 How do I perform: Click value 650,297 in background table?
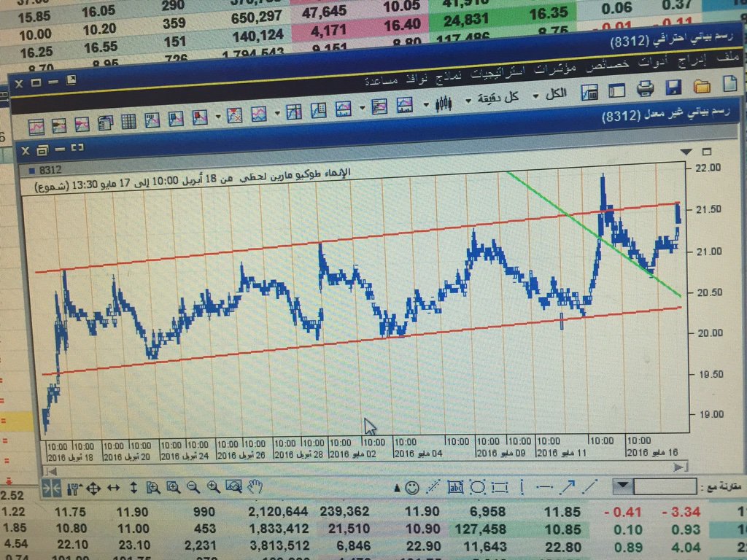256,18
